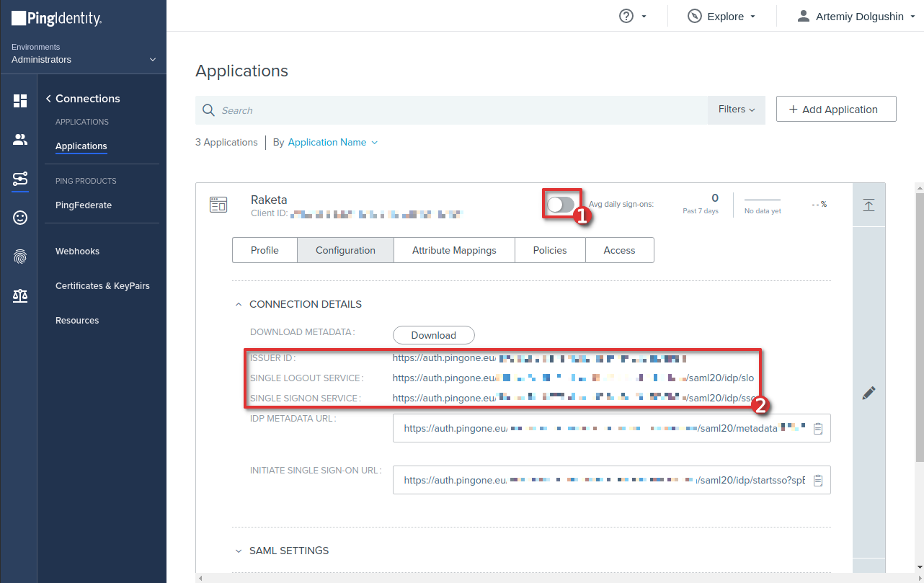Click the help question mark icon
Image resolution: width=924 pixels, height=583 pixels.
coord(626,16)
